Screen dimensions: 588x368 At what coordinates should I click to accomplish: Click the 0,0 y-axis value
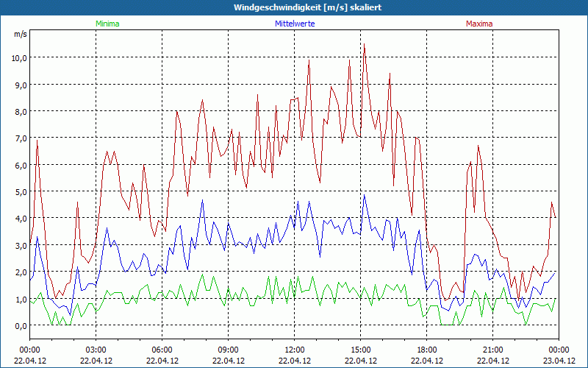click(x=21, y=326)
